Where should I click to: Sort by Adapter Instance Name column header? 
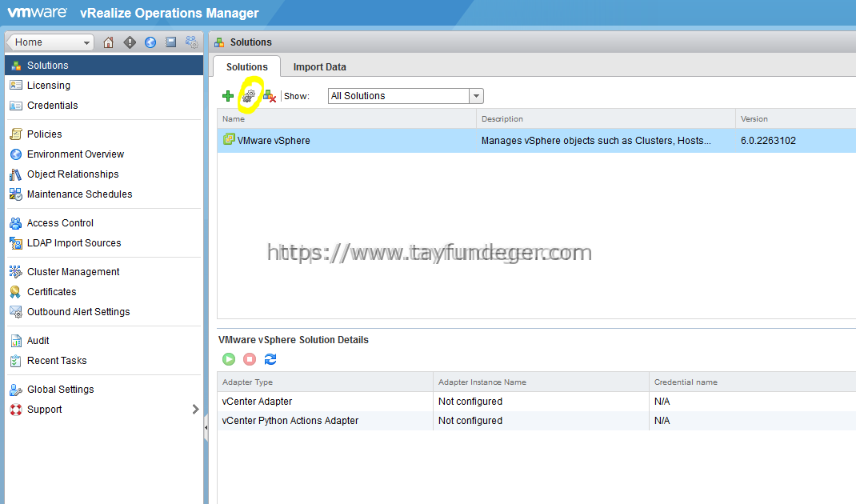tap(541, 382)
